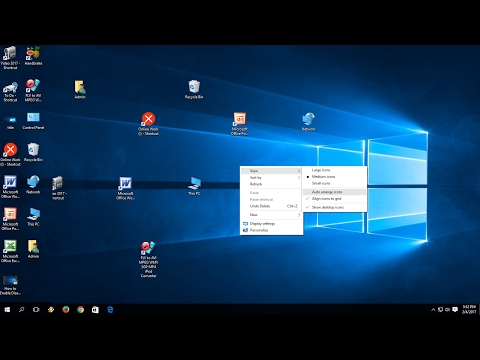
Task: Select the Control Panel desktop icon
Action: [x=33, y=121]
